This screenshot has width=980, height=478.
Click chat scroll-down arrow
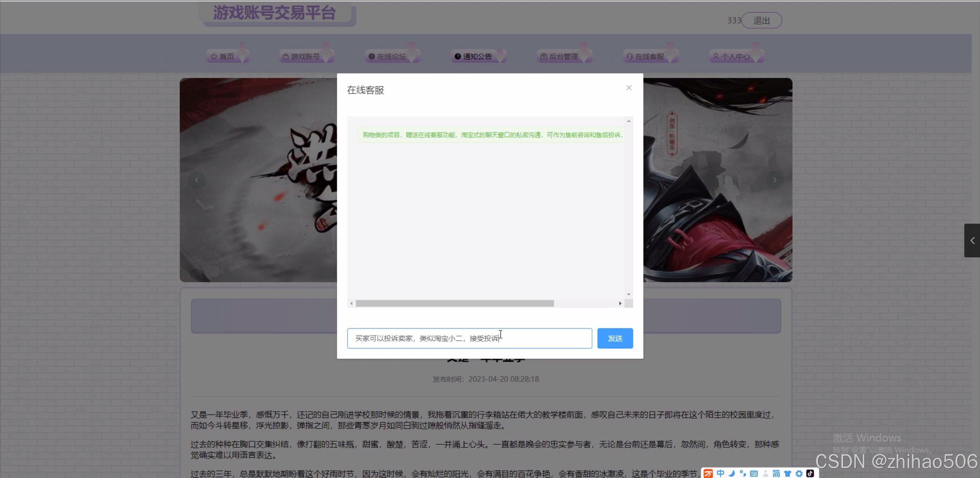coord(628,294)
